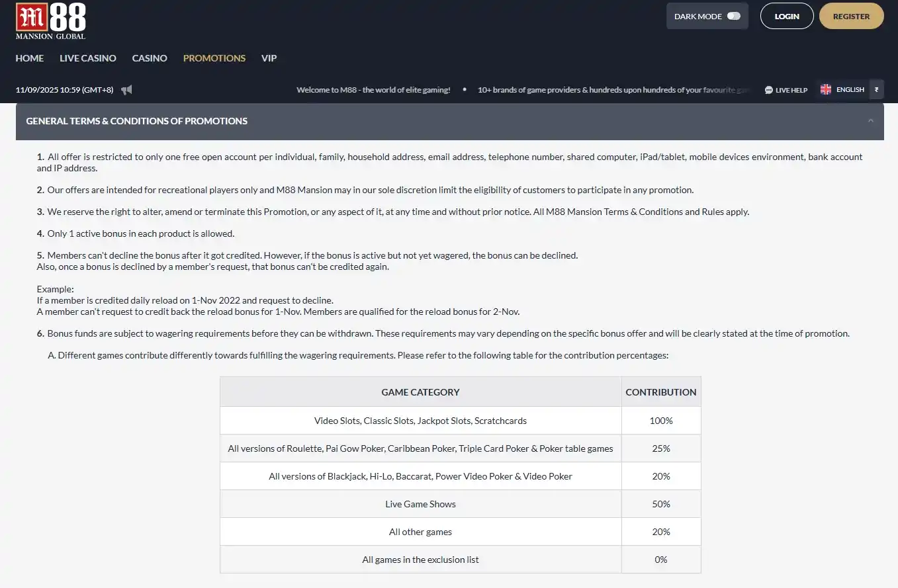Viewport: 898px width, 588px height.
Task: Open the Home menu item
Action: (30, 58)
